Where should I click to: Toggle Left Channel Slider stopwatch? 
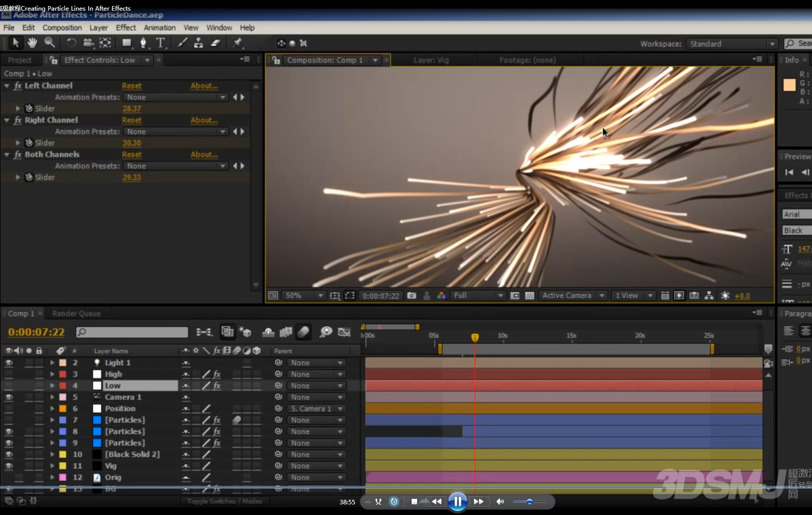[x=29, y=108]
